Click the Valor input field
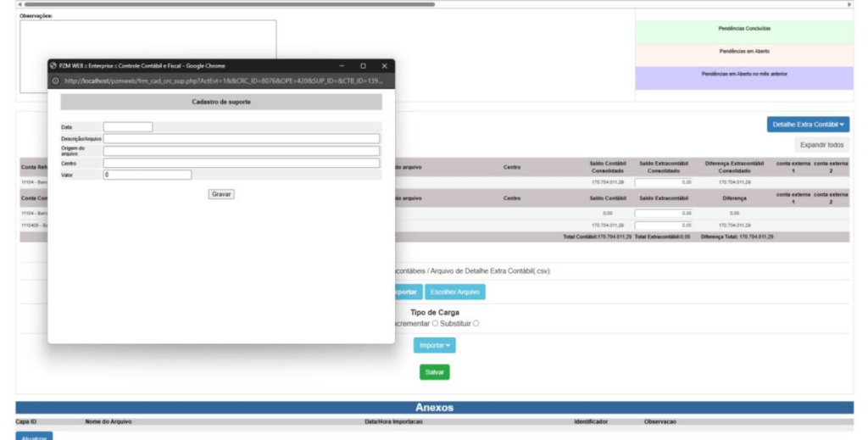The image size is (868, 440). click(147, 175)
